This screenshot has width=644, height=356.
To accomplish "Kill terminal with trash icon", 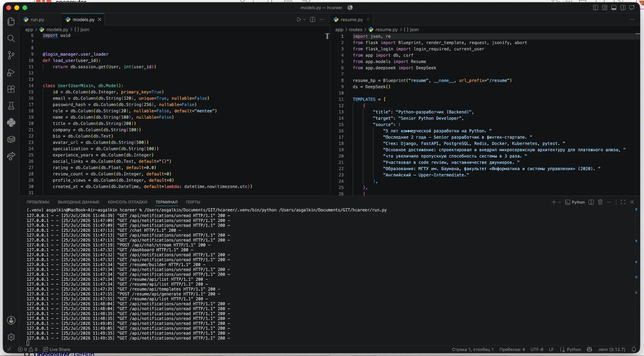I will coord(600,202).
